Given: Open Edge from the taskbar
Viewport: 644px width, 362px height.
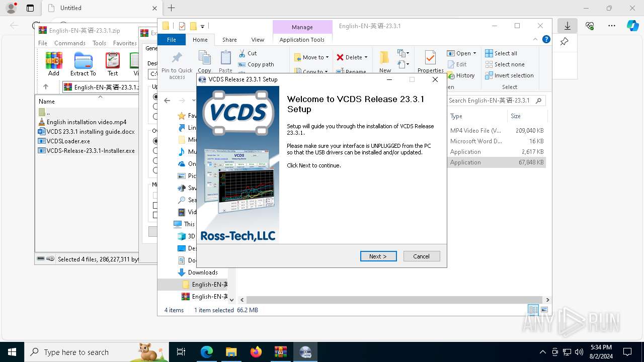Looking at the screenshot, I should click(207, 352).
